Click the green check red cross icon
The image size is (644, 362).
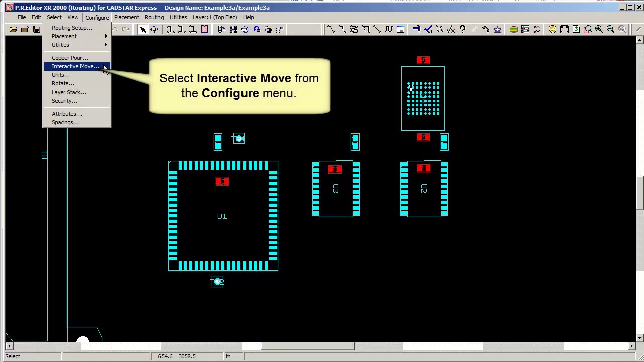(451, 29)
